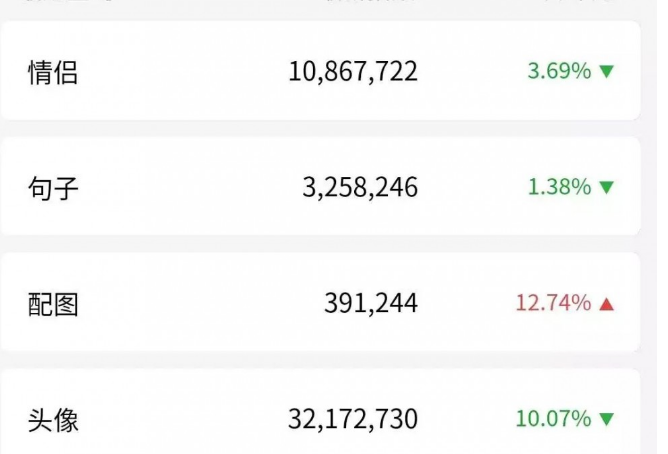This screenshot has width=668, height=454.
Task: Select the 3,258,246 index value
Action: coord(360,187)
